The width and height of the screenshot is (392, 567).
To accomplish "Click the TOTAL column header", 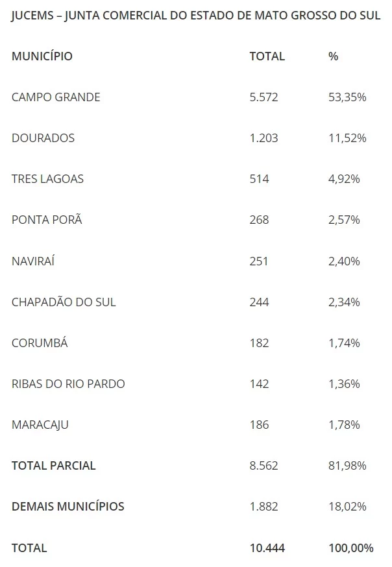I will [x=267, y=56].
